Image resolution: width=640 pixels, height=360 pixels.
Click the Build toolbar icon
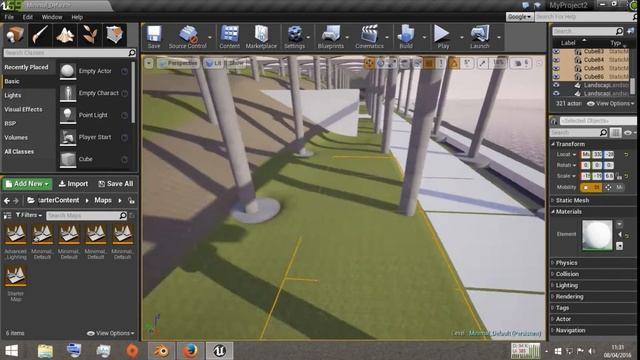(x=406, y=37)
